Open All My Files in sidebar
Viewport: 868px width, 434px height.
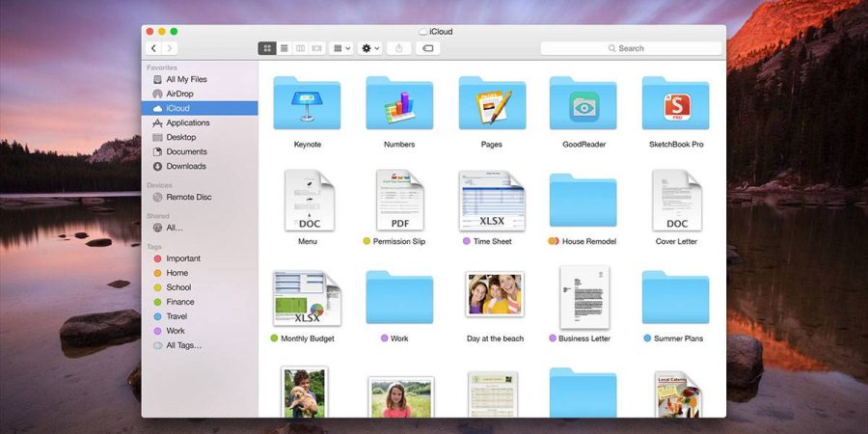coord(200,79)
